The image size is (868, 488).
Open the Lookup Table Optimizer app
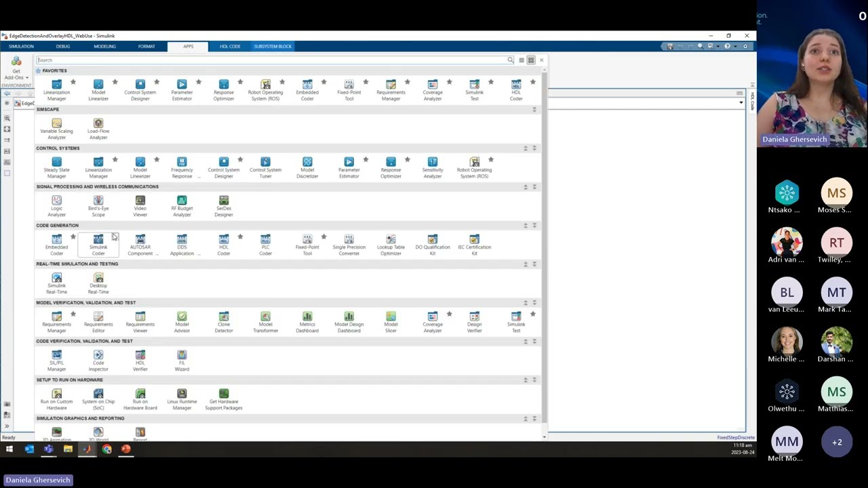click(391, 245)
